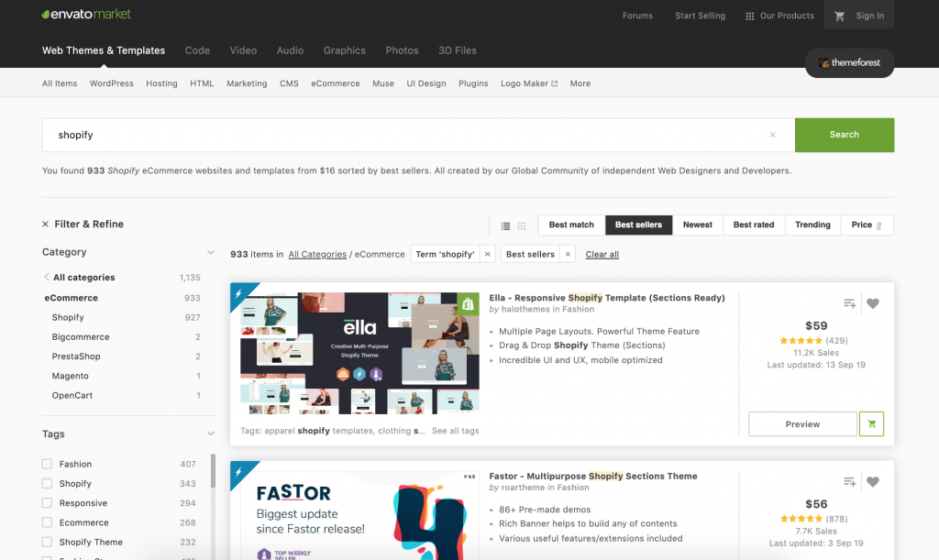The width and height of the screenshot is (939, 560).
Task: Add Ella template to a collection
Action: coord(849,303)
